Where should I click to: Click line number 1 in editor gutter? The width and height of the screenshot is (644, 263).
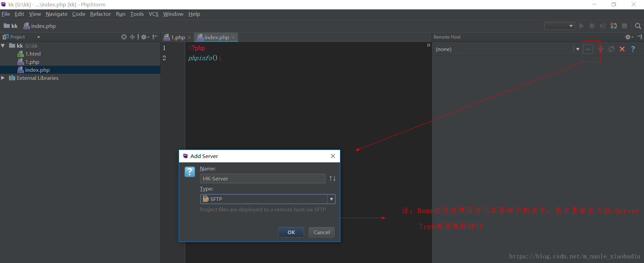click(x=164, y=48)
